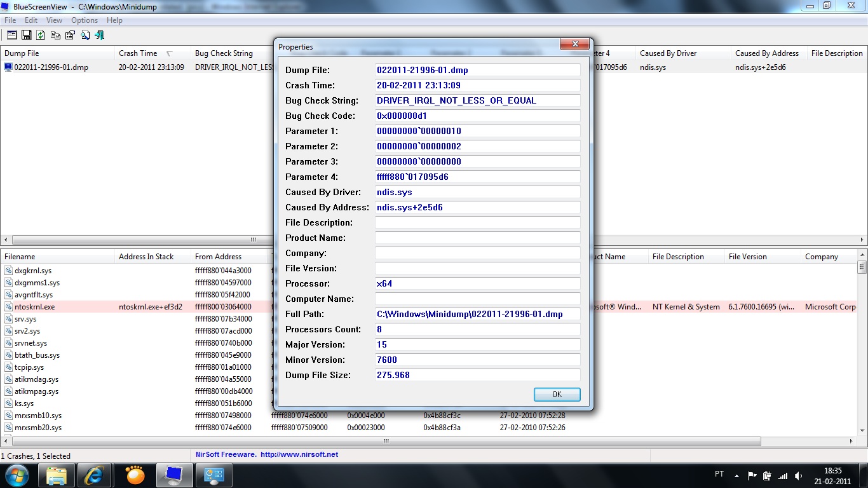Screen dimensions: 868x488
Task: Click the ndis.sys+2e5d6 cell in upper pane
Action: (761, 67)
